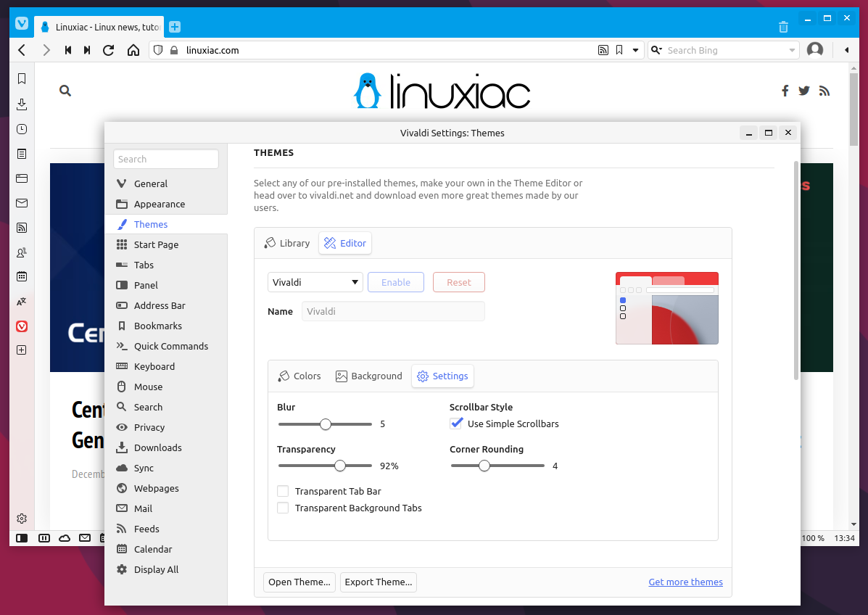Open the Translate panel in the side bar
This screenshot has width=868, height=615.
[22, 302]
